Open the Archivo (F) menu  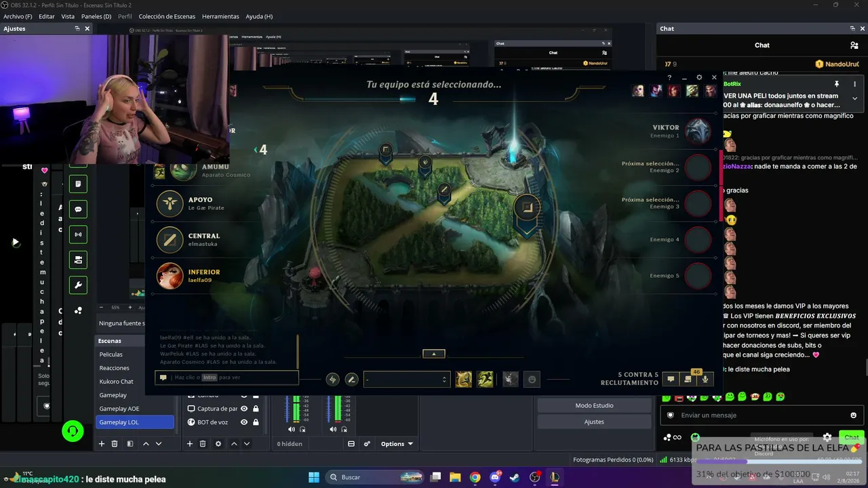18,16
